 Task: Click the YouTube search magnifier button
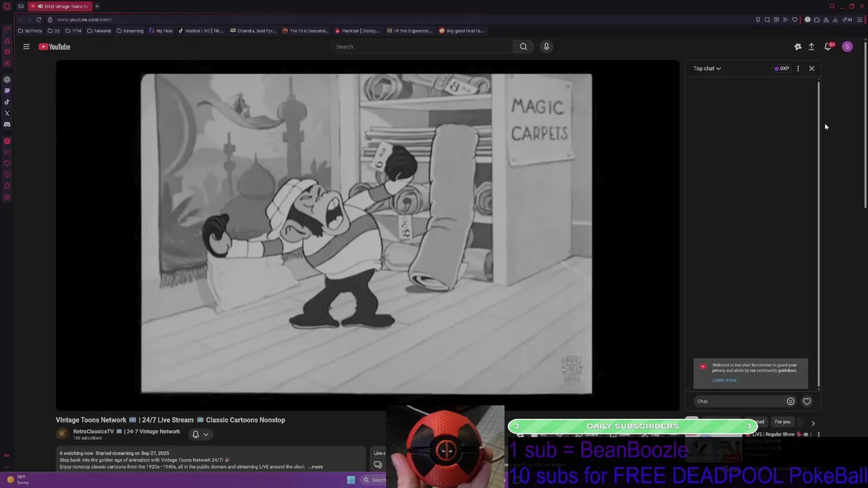(x=524, y=47)
